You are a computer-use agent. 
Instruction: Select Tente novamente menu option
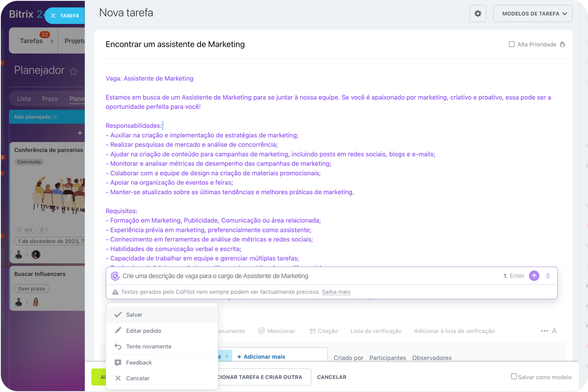(x=148, y=346)
